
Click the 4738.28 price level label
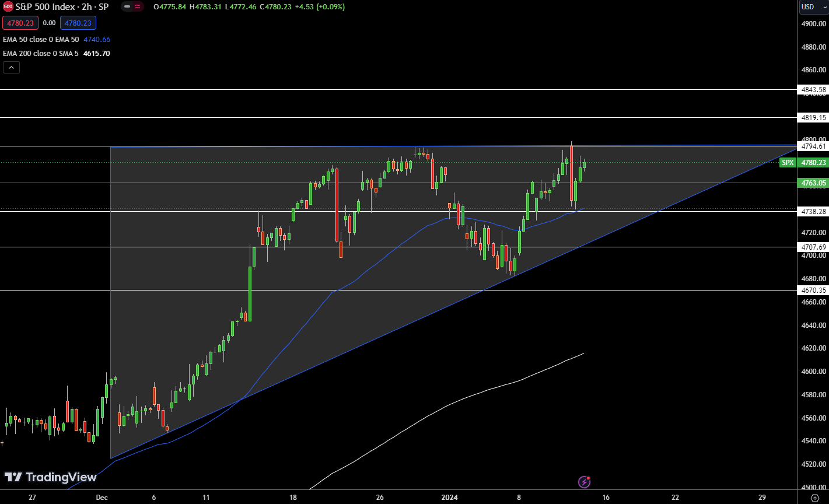coord(814,211)
